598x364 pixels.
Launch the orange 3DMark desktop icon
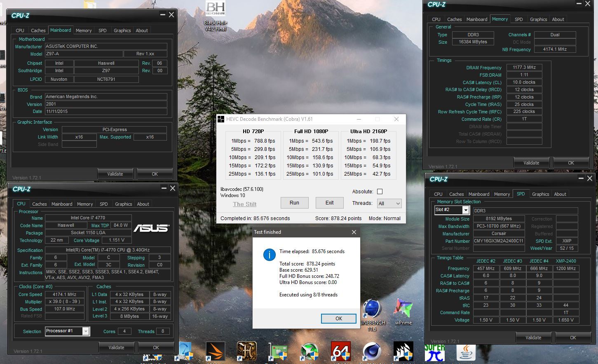pyautogui.click(x=216, y=352)
